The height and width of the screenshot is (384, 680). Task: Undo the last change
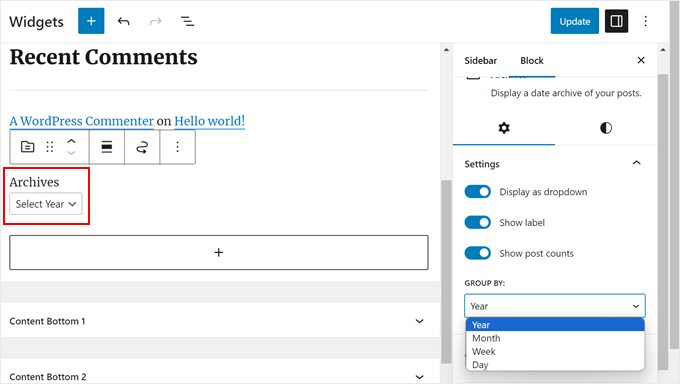[x=124, y=21]
